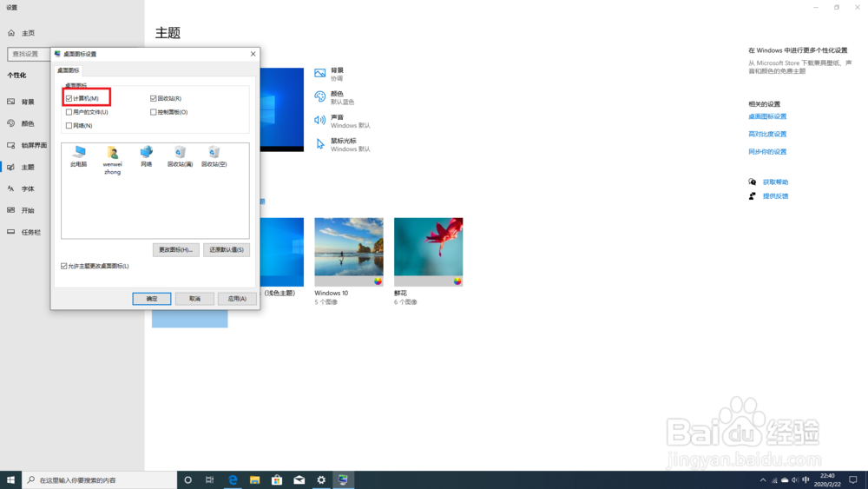This screenshot has height=489, width=868.
Task: Open 任务栏 in the sidebar
Action: click(x=25, y=232)
